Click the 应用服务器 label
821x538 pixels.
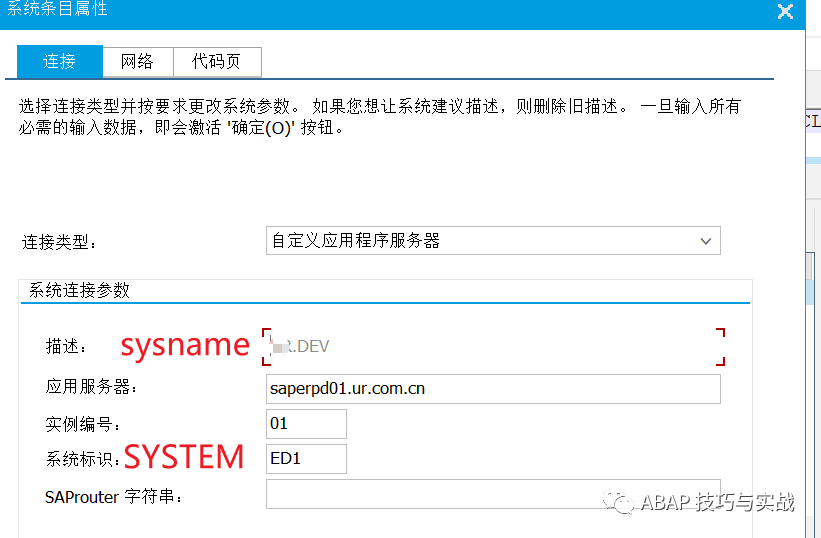tap(91, 387)
